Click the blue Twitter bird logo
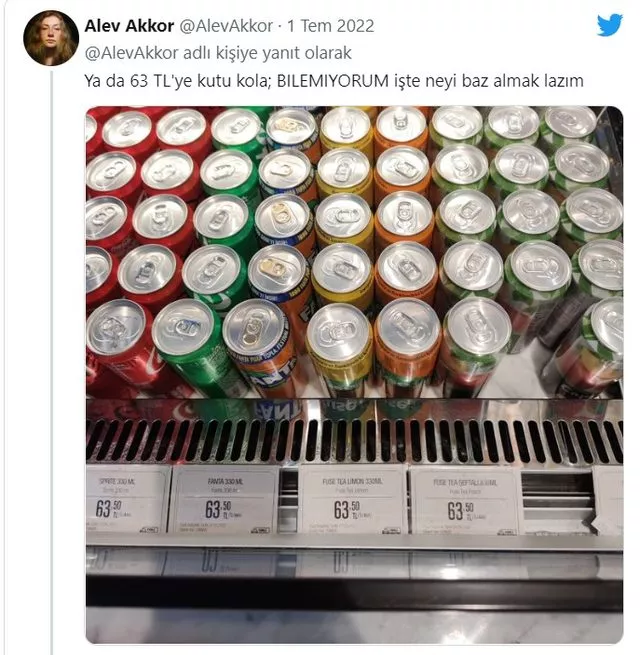Screen dimensions: 640x655 tap(610, 25)
